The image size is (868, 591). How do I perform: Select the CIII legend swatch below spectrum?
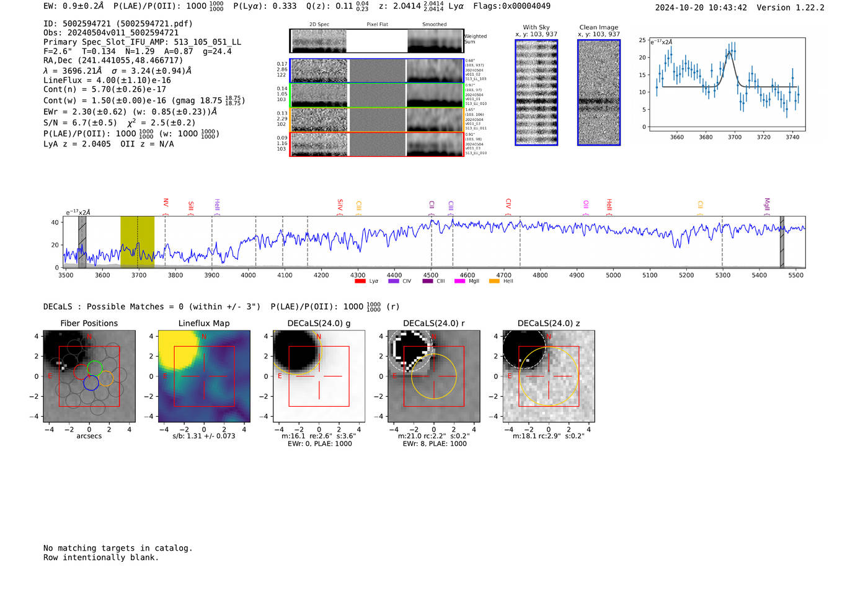click(427, 282)
